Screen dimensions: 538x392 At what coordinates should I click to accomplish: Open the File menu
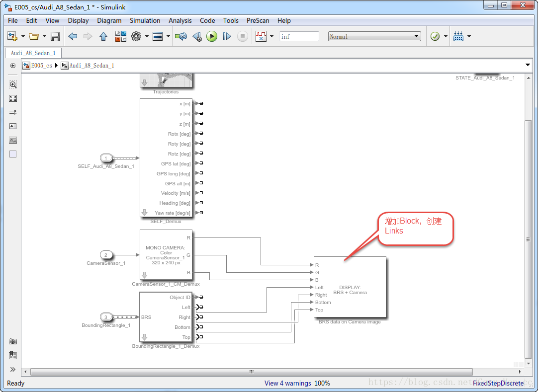click(13, 20)
